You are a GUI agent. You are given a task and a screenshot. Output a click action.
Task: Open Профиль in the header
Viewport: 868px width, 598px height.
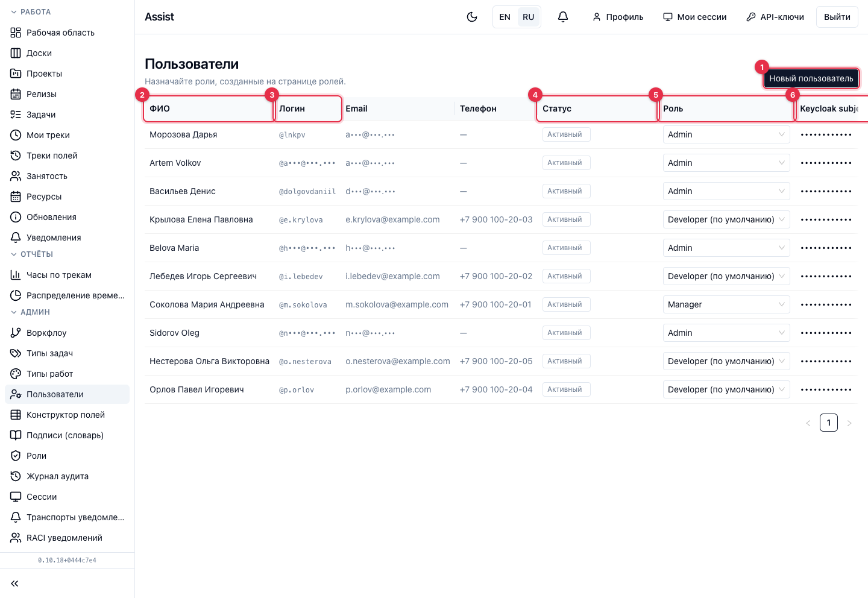click(x=618, y=17)
